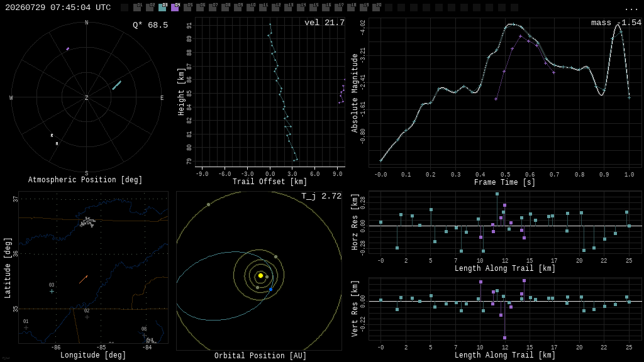Viewport: 644px width, 362px height.
Task: Select station 02 cross marker on map
Action: point(87,317)
